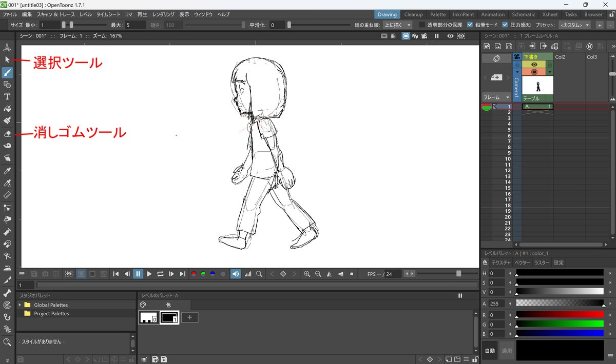Screen dimensions: 616x364
Task: Select the Fill bucket tool
Action: pos(7,109)
